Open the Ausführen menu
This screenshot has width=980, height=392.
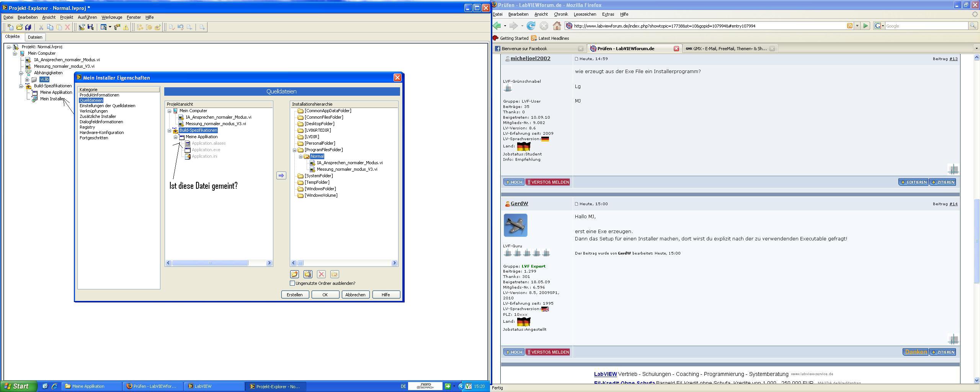pos(87,17)
